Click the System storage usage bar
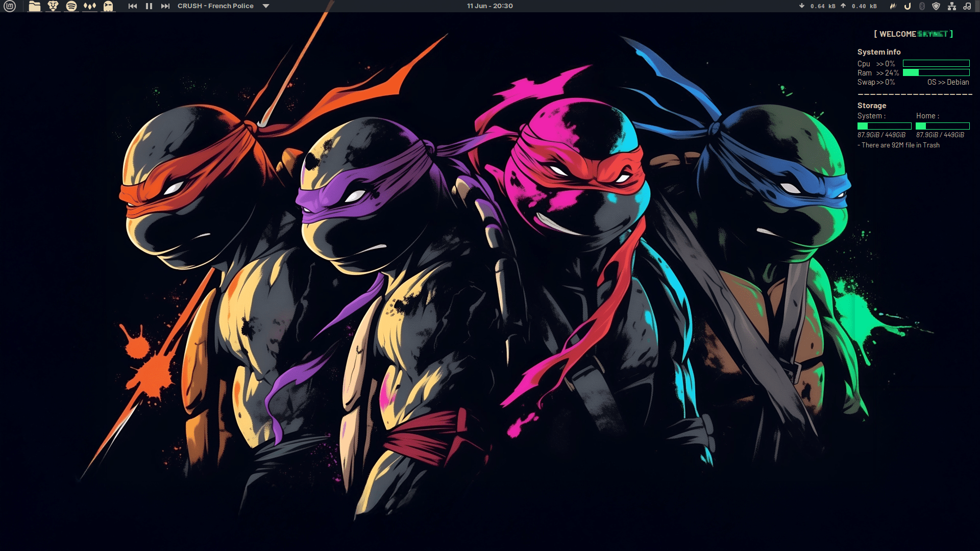This screenshot has height=551, width=980. (x=885, y=126)
